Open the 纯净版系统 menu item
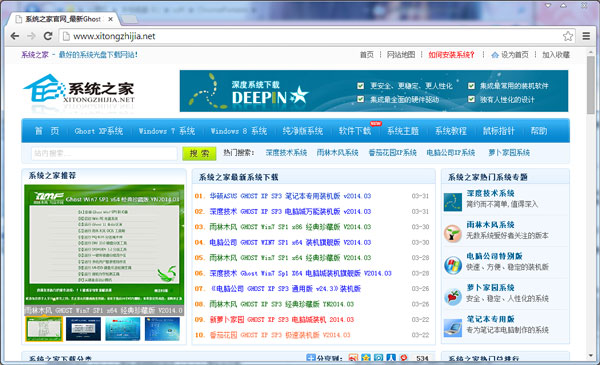 (303, 131)
